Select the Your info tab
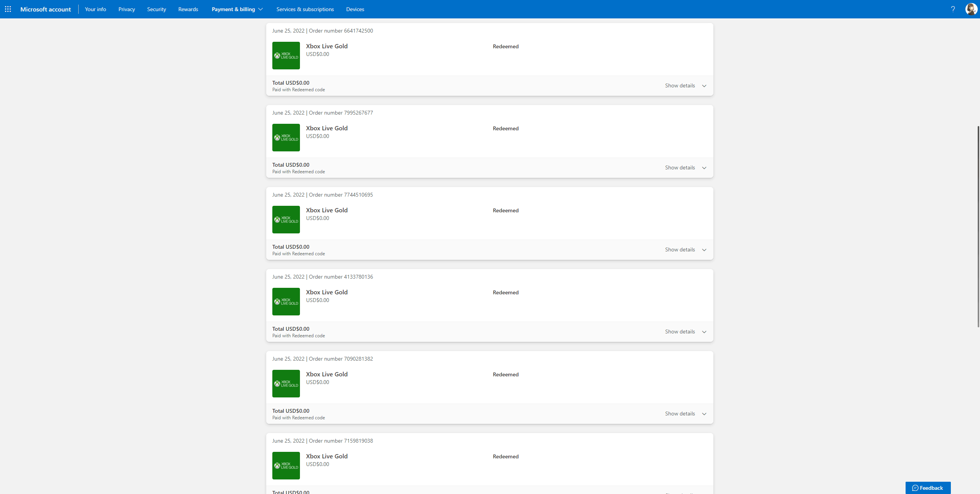The height and width of the screenshot is (494, 980). [95, 9]
